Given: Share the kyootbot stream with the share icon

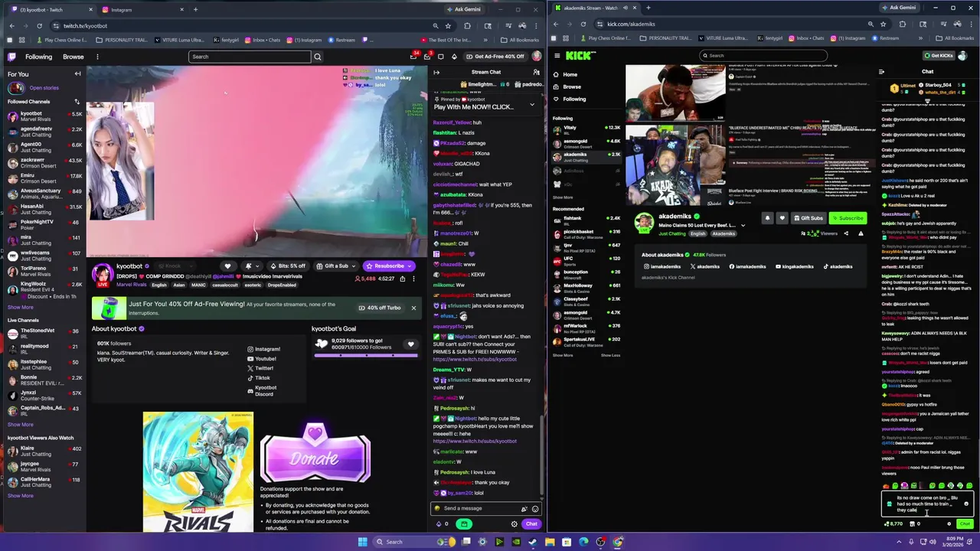Looking at the screenshot, I should pyautogui.click(x=402, y=279).
